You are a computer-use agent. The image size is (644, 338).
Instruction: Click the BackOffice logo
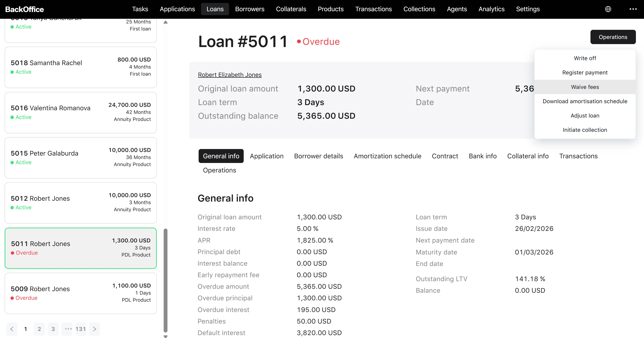(x=24, y=9)
